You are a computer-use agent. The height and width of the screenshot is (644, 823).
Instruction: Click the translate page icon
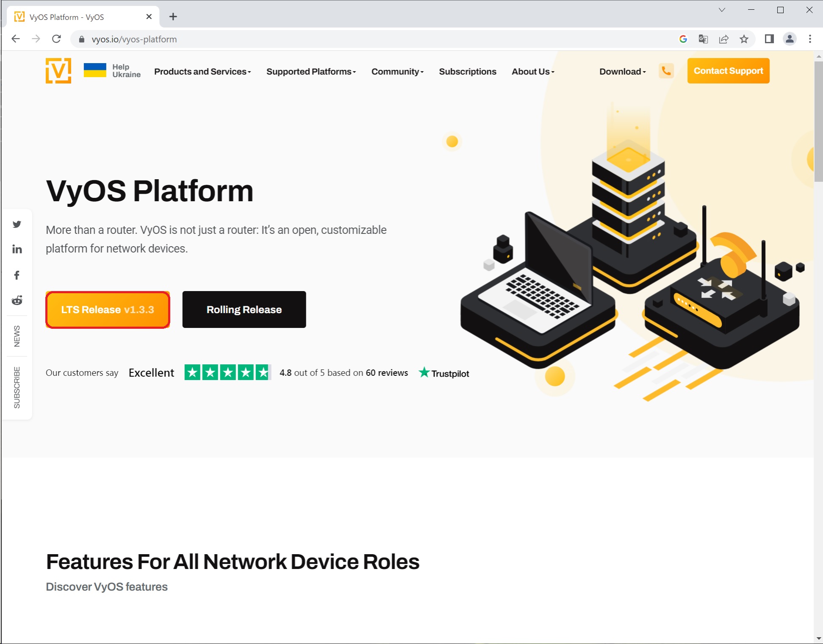[703, 39]
